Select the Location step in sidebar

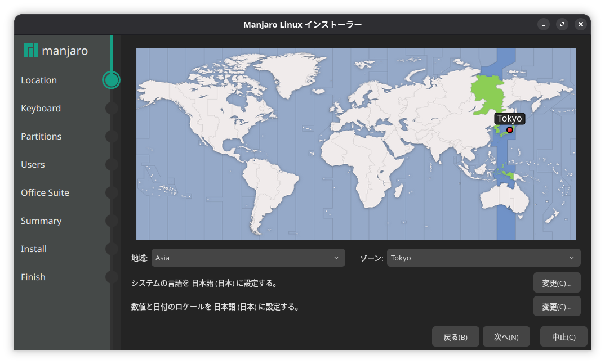(38, 80)
